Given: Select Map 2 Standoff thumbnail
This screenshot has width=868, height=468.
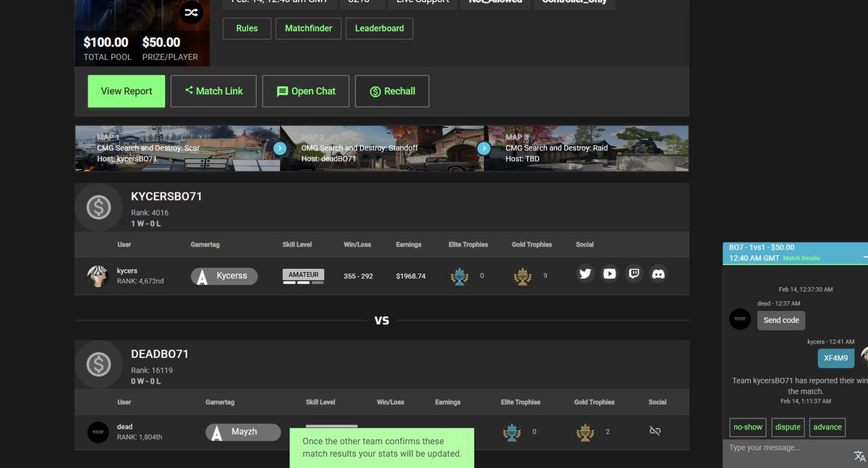Looking at the screenshot, I should point(382,148).
